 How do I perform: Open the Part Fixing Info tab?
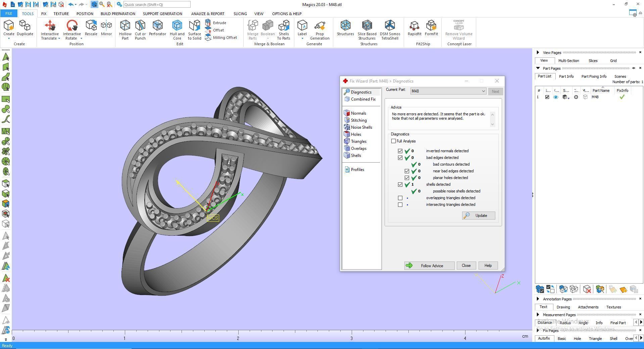(594, 76)
